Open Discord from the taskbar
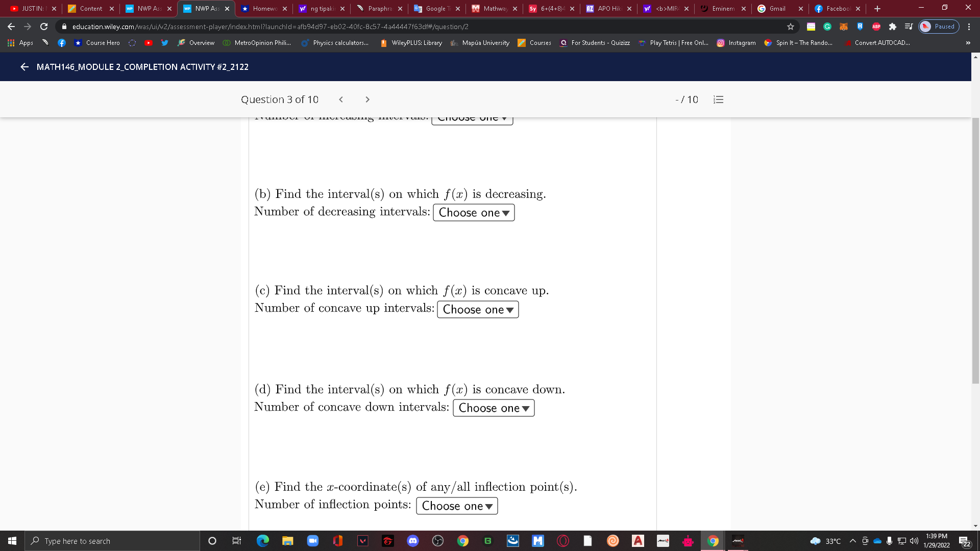This screenshot has width=980, height=551. (x=412, y=541)
